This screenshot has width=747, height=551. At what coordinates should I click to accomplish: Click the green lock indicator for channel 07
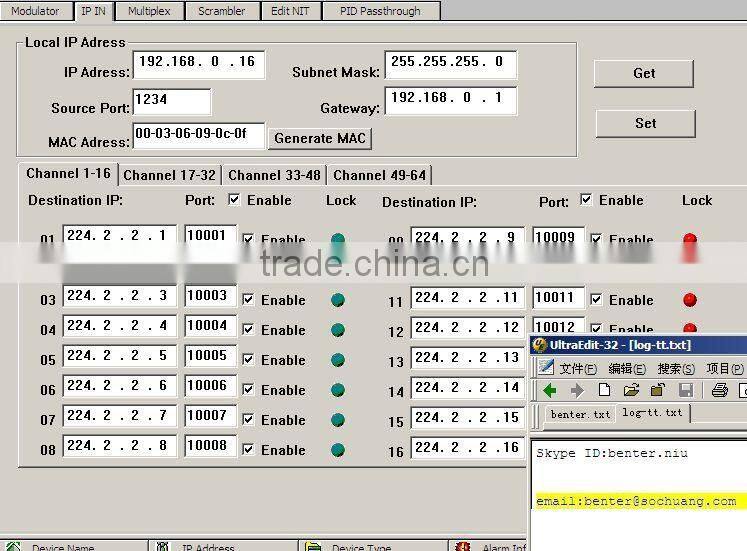pos(338,420)
